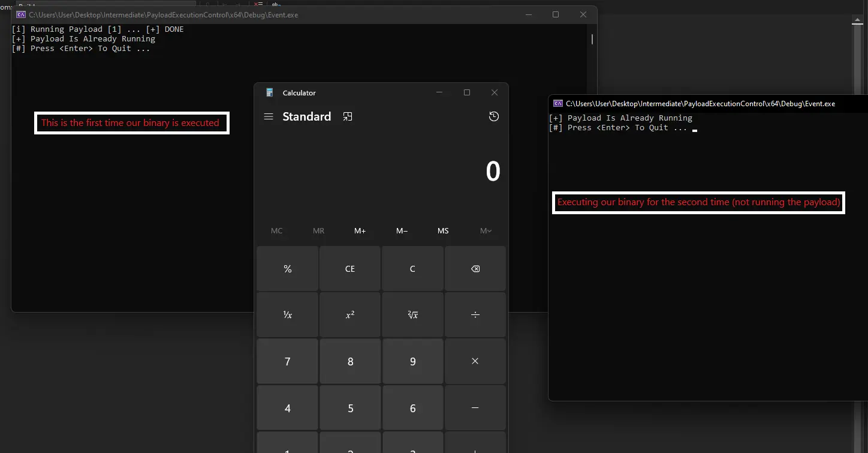This screenshot has height=453, width=868.
Task: Expand the M memory list dropdown
Action: click(x=486, y=231)
